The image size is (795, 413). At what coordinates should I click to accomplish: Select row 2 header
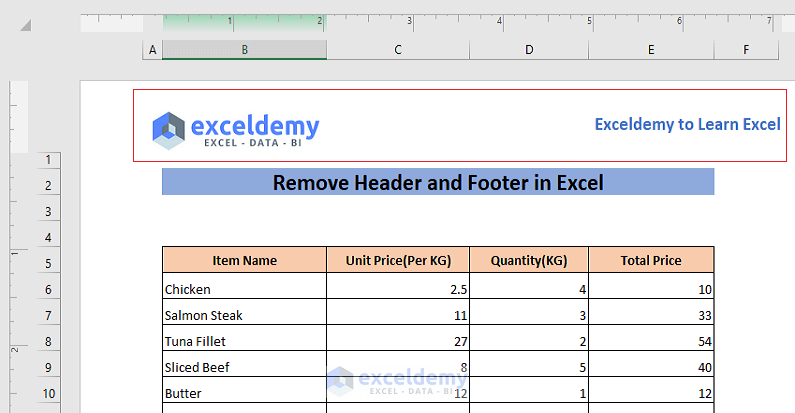pos(47,186)
